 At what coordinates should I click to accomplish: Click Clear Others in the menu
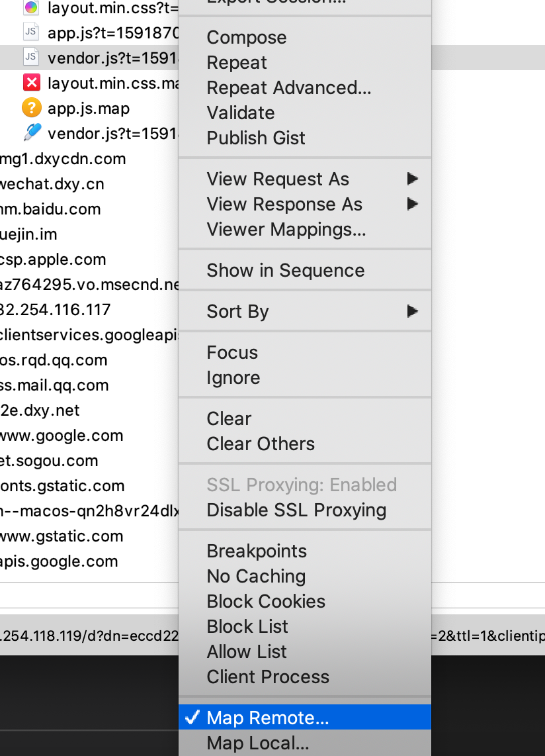point(261,444)
